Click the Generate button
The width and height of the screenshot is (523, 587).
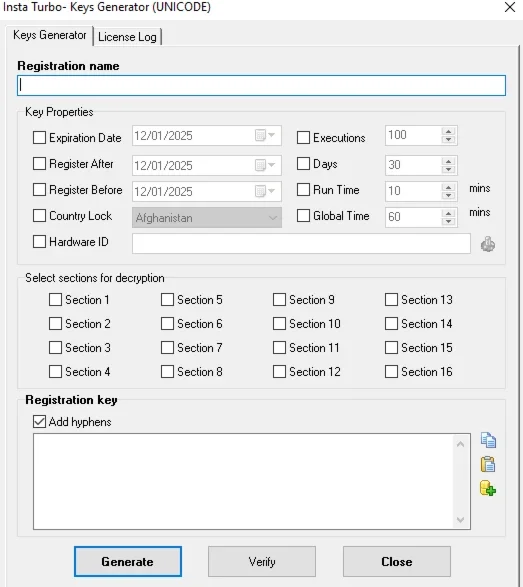coord(128,562)
